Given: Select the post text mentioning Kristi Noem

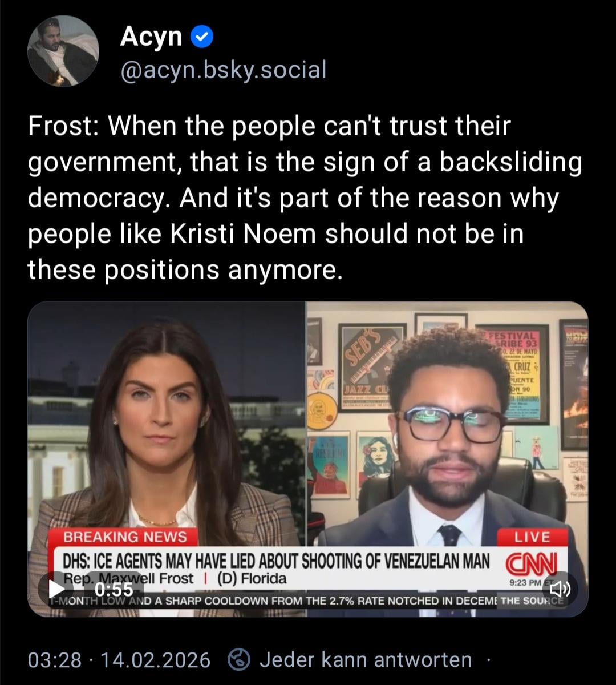Looking at the screenshot, I should (304, 198).
